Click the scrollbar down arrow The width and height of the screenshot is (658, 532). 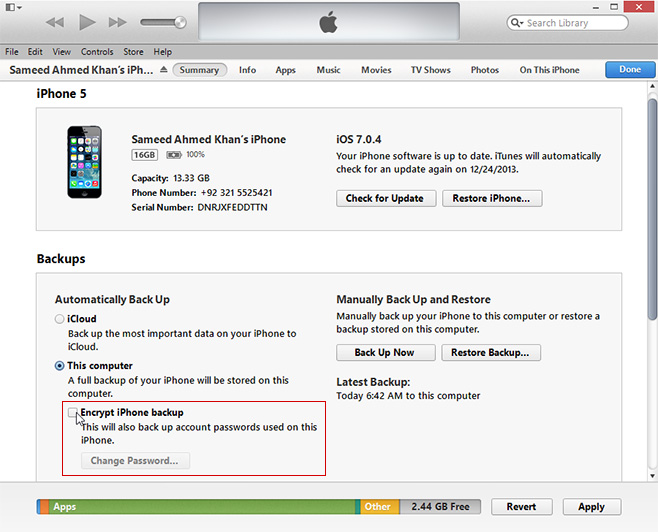(652, 476)
